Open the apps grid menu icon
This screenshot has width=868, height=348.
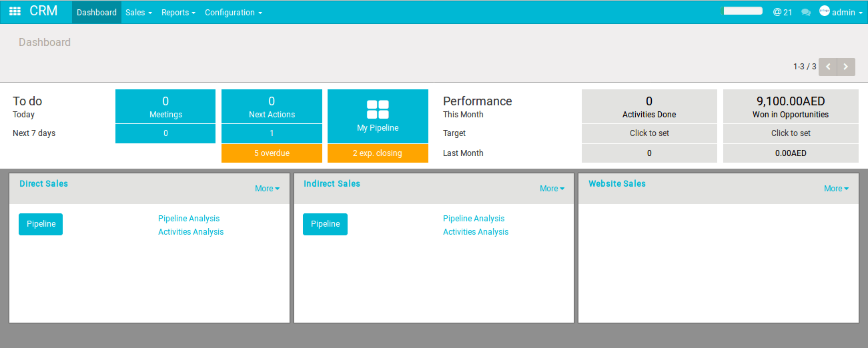click(x=15, y=12)
